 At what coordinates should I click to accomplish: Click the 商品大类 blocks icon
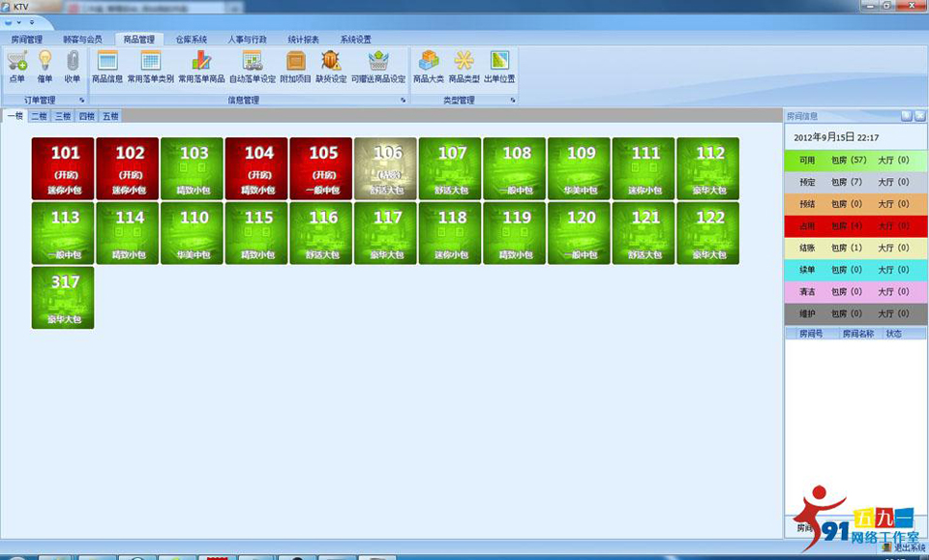tap(429, 66)
